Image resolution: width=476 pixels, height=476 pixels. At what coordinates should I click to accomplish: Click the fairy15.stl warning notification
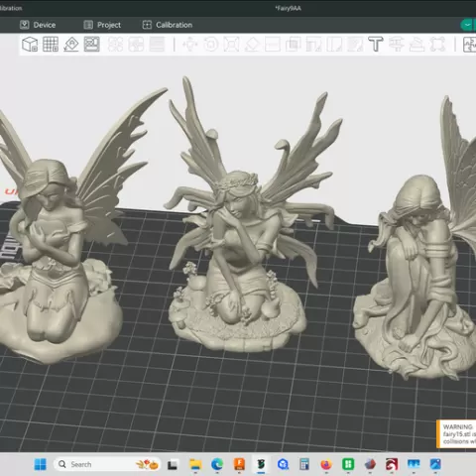pyautogui.click(x=457, y=434)
